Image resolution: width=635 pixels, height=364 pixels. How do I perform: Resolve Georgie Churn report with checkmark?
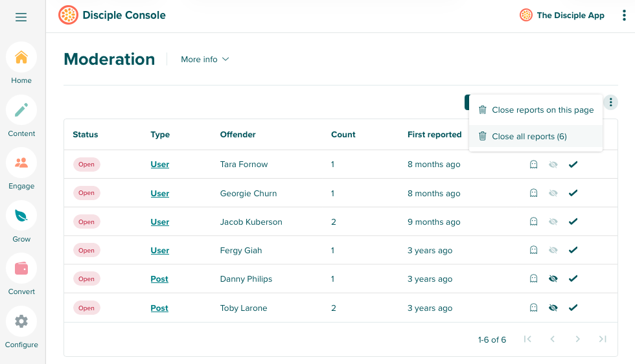(x=573, y=193)
